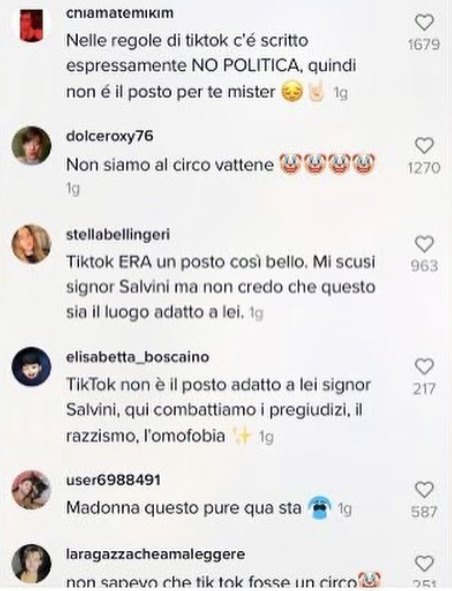The image size is (452, 591).
Task: Open laragazzacheamaleggere's avatar
Action: coord(31,563)
